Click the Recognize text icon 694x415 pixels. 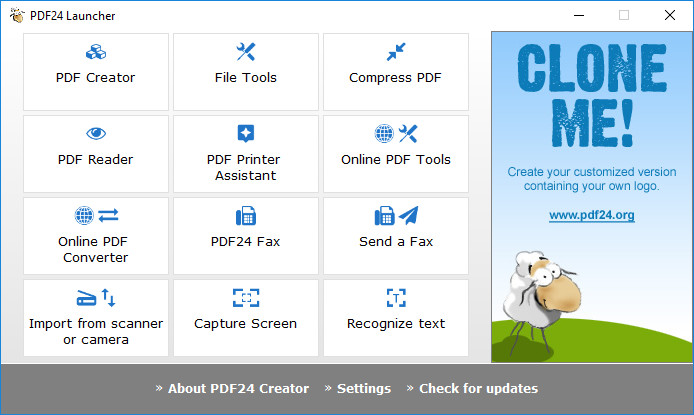(x=395, y=298)
